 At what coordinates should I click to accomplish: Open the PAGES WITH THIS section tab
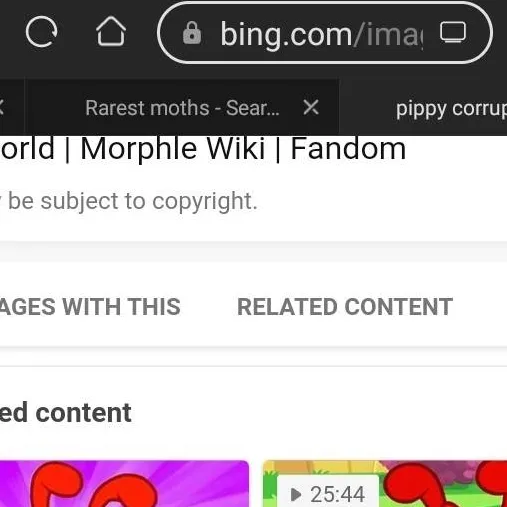coord(90,307)
